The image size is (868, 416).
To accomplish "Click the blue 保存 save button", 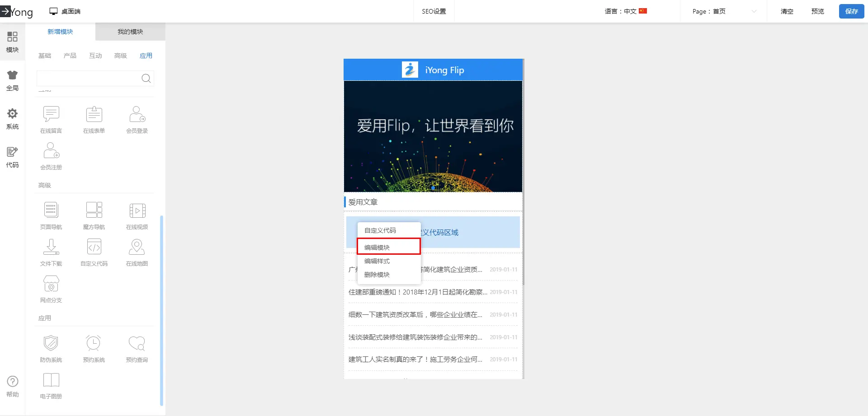I will tap(851, 11).
